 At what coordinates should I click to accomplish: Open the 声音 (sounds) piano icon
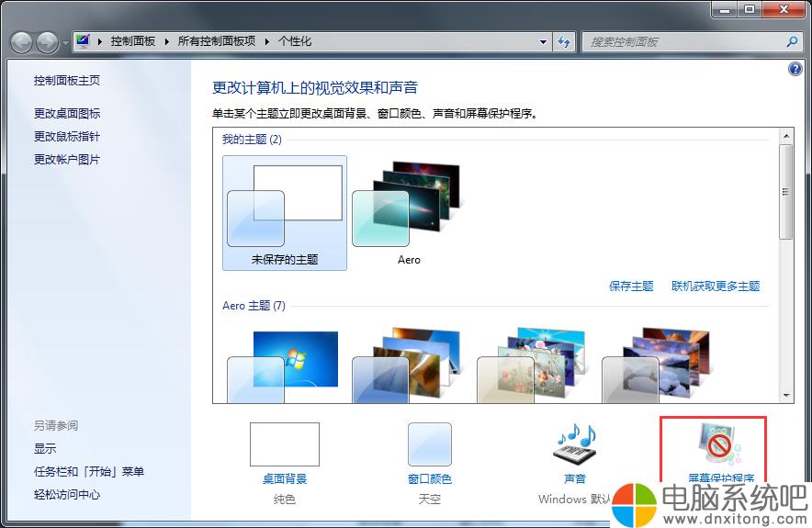574,444
